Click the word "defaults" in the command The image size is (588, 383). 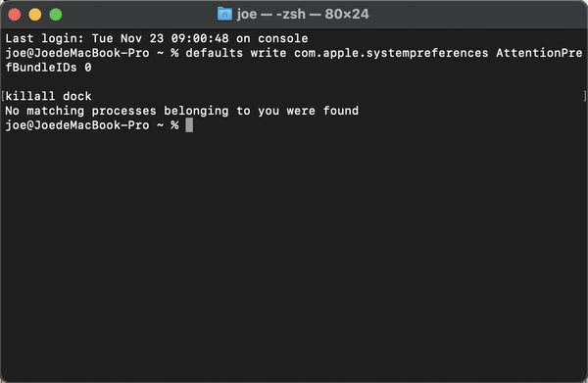[x=214, y=53]
